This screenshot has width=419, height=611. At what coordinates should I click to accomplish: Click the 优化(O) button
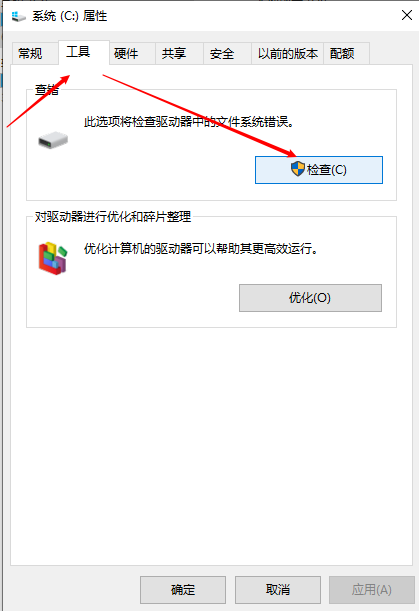pos(310,298)
